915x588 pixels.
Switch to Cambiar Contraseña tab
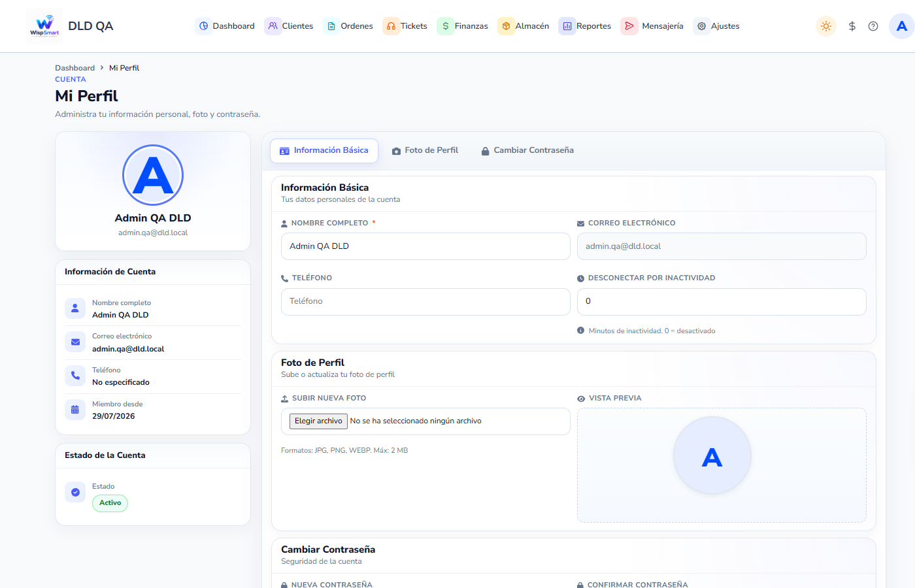[x=527, y=150]
